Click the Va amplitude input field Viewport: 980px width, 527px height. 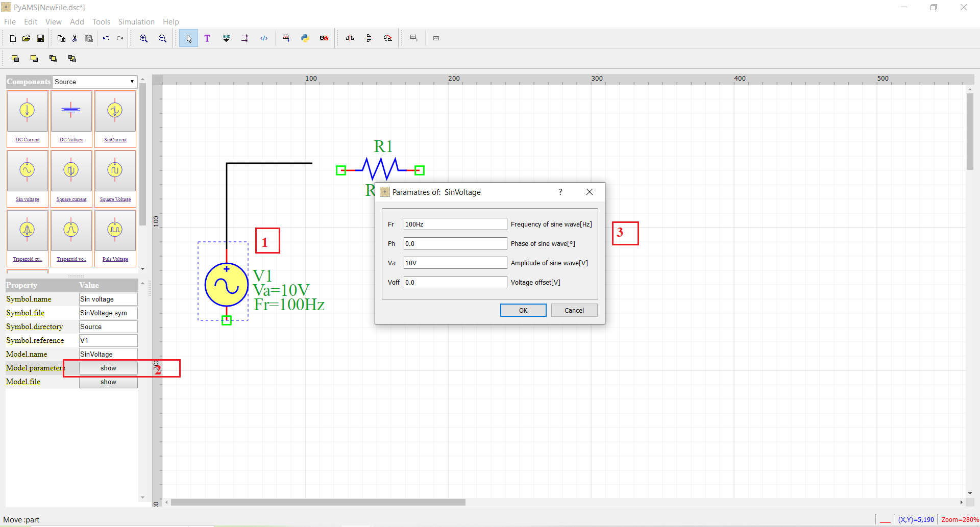[455, 263]
